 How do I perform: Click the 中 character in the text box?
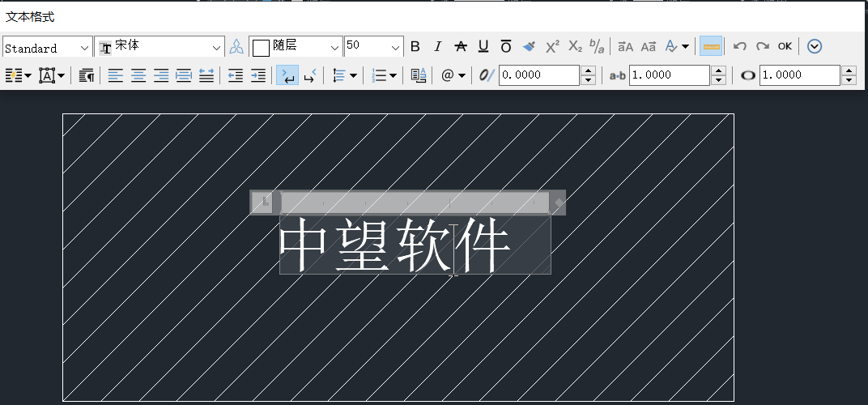[x=302, y=245]
